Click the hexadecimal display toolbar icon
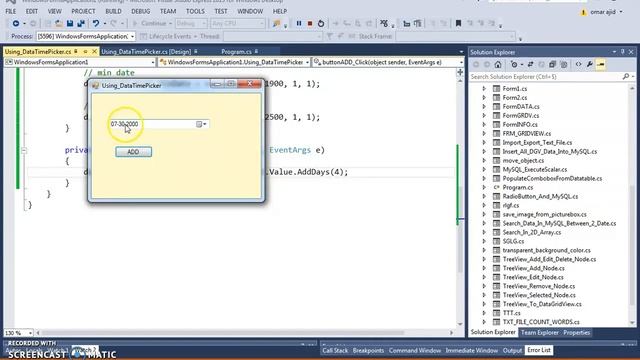Image resolution: width=640 pixels, height=360 pixels. [384, 24]
